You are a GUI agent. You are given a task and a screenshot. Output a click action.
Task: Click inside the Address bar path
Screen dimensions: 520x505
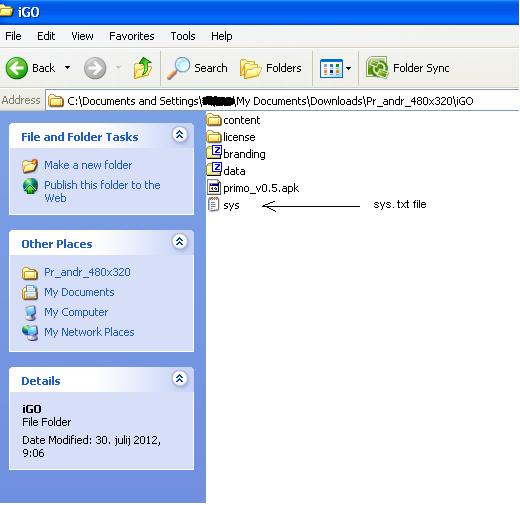coord(282,100)
